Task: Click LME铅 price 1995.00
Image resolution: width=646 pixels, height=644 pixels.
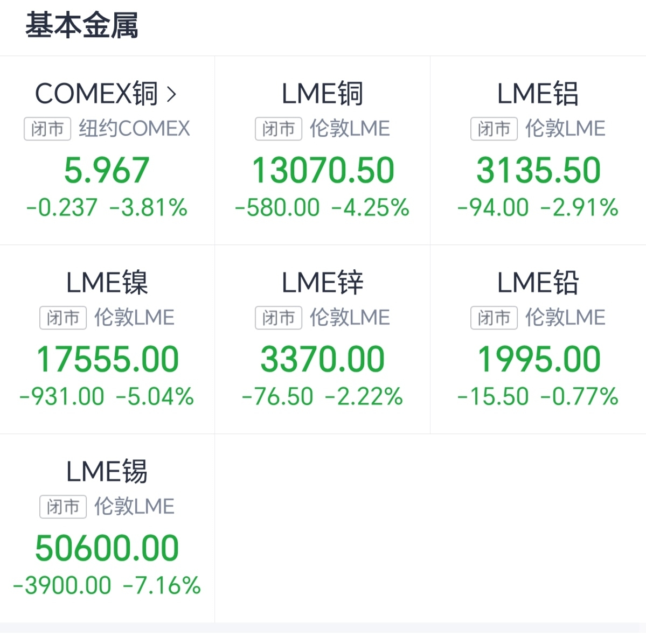Action: 538,359
